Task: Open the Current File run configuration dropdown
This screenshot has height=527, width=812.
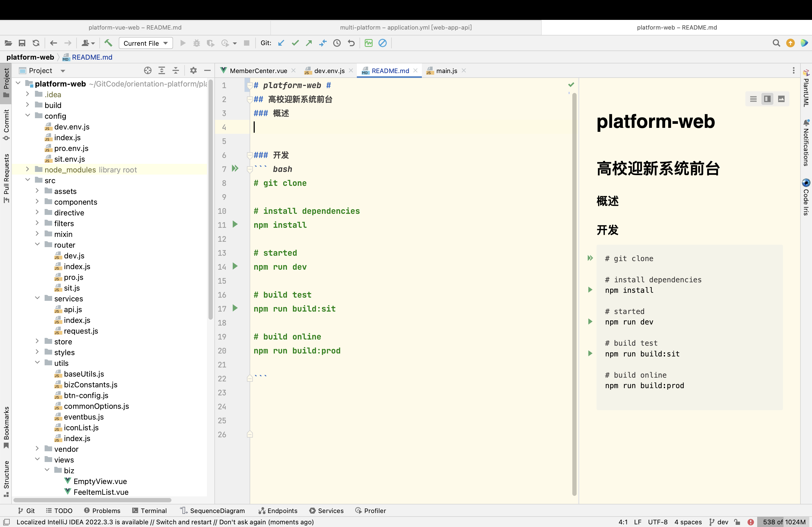Action: [146, 43]
